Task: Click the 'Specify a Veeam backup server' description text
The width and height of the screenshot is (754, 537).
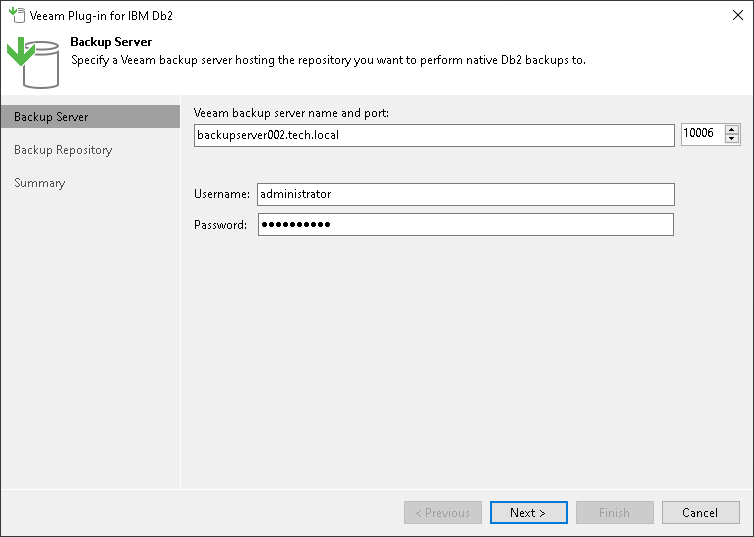Action: 328,60
